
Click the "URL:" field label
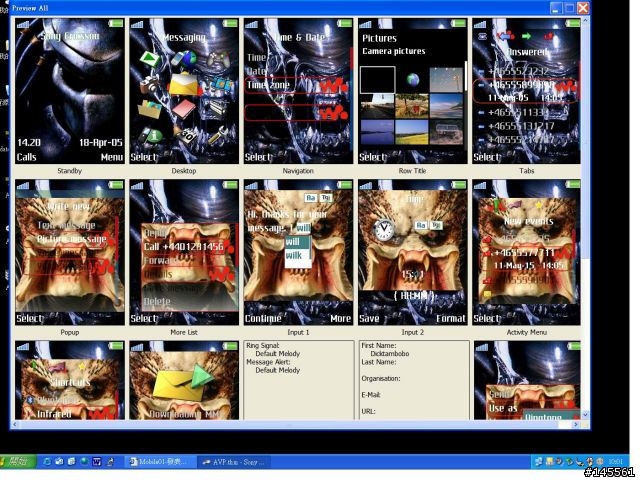coord(368,411)
